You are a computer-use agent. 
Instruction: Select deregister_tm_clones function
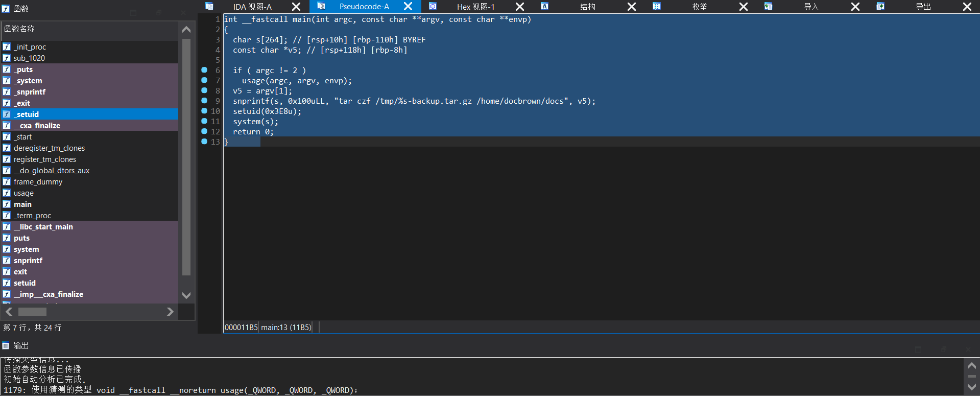click(89, 148)
